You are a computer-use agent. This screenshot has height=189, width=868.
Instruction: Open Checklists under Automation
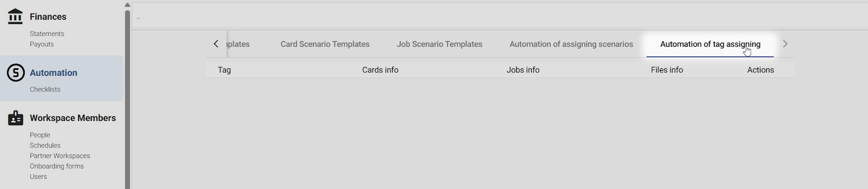(45, 89)
